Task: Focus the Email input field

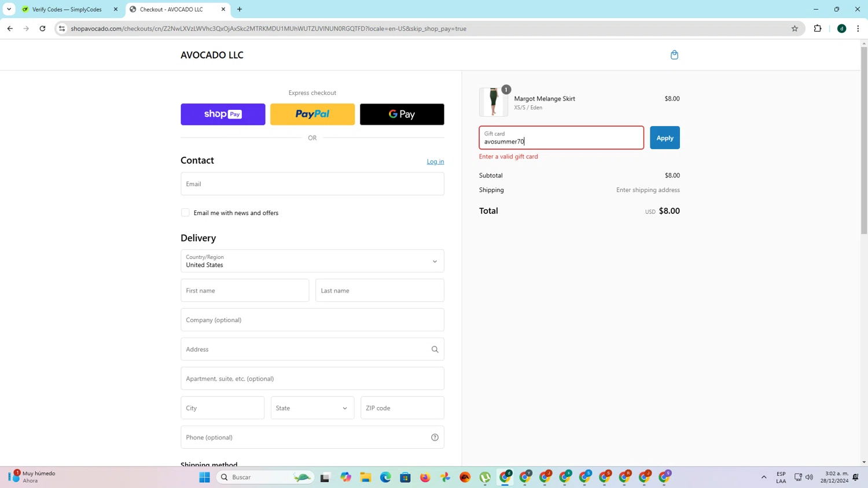Action: (x=312, y=184)
